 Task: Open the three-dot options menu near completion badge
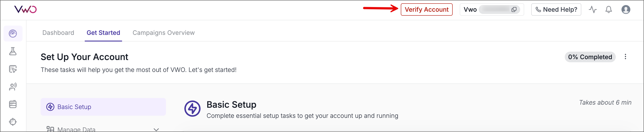click(625, 57)
